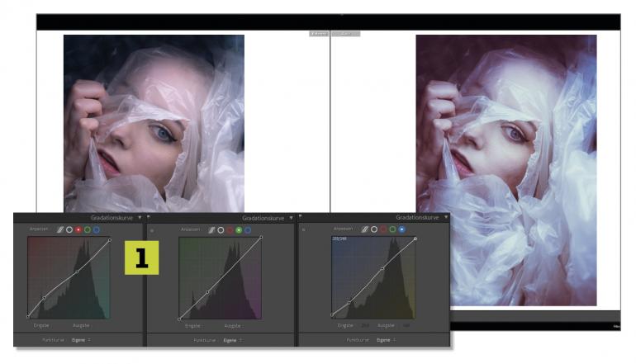Click Anpassen label in middle panel
636x364 pixels.
coord(190,229)
